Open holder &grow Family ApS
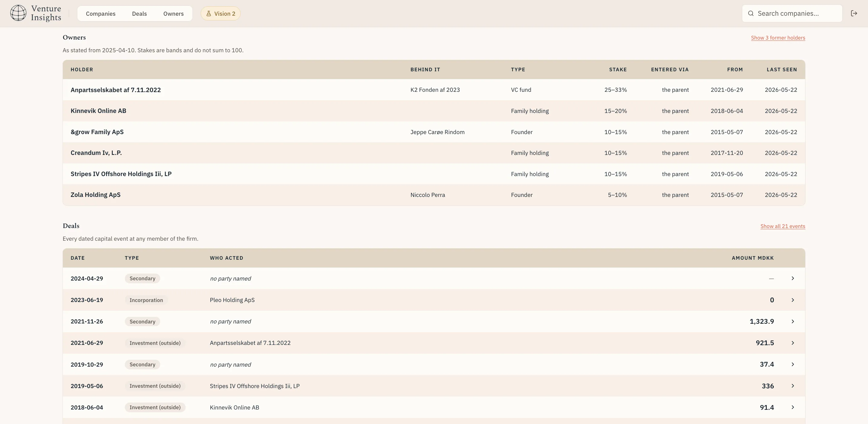This screenshot has width=868, height=424. [97, 132]
